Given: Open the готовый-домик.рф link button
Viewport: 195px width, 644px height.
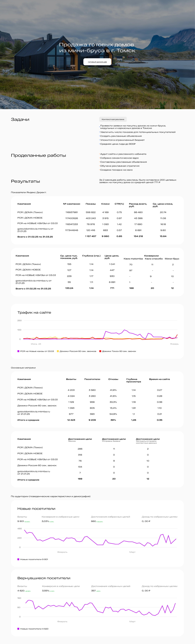Looking at the screenshot, I should click(x=97, y=62).
